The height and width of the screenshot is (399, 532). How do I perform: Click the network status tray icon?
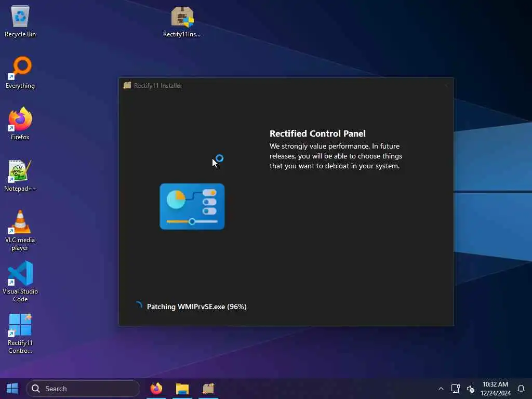455,389
